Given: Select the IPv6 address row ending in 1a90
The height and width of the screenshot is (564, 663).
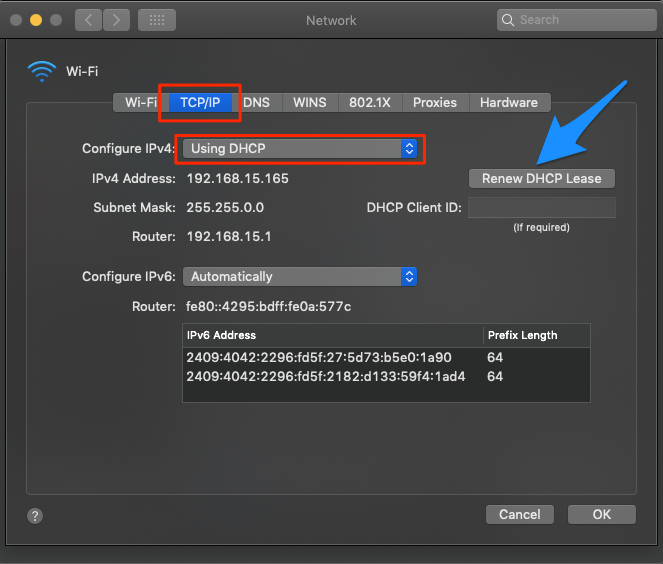Looking at the screenshot, I should point(386,358).
